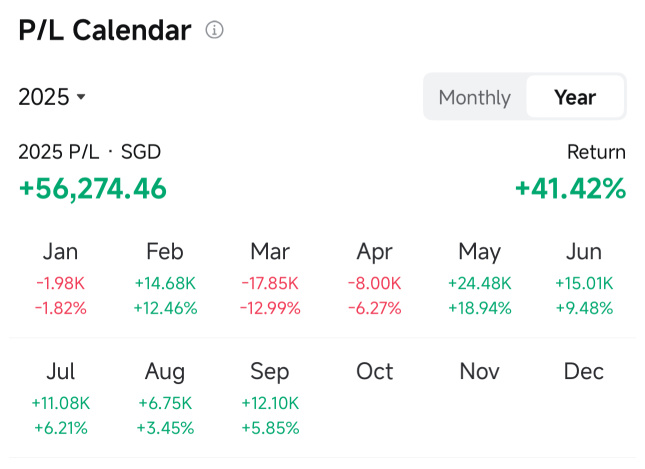The image size is (645, 469).
Task: Click the +41.42% return value
Action: click(x=571, y=189)
